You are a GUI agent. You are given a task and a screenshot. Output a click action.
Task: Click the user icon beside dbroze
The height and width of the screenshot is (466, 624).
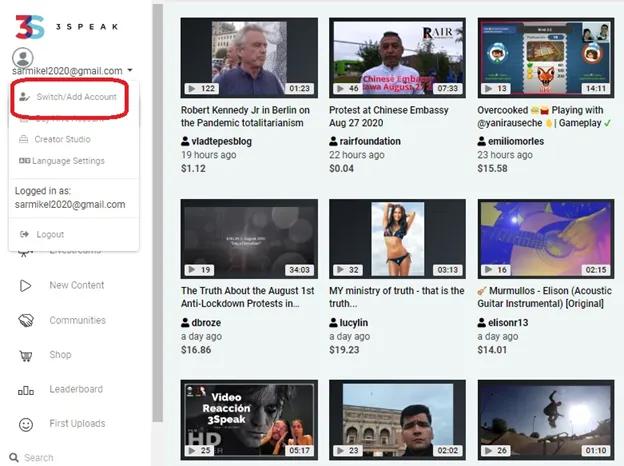[185, 322]
